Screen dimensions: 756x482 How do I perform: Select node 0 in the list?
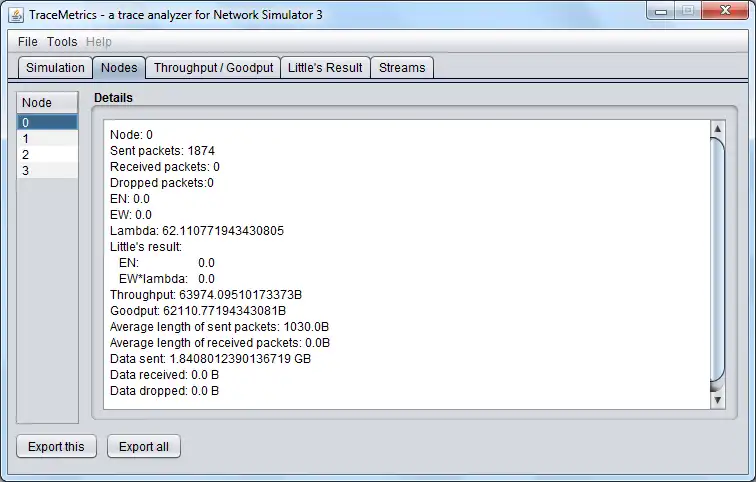47,122
